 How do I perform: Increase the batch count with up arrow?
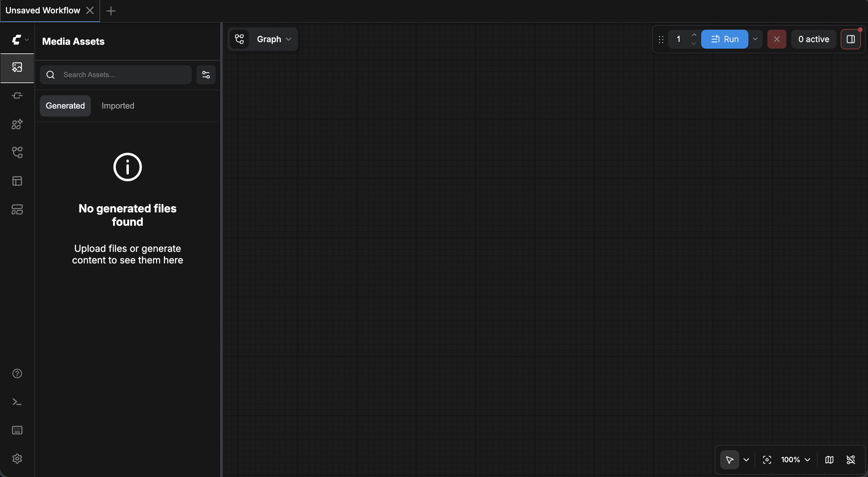pos(694,35)
